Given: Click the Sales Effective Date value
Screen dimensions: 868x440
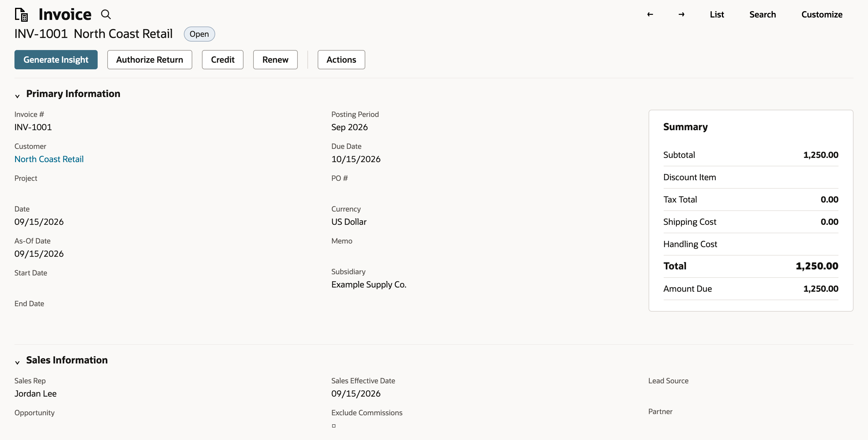Looking at the screenshot, I should tap(356, 394).
